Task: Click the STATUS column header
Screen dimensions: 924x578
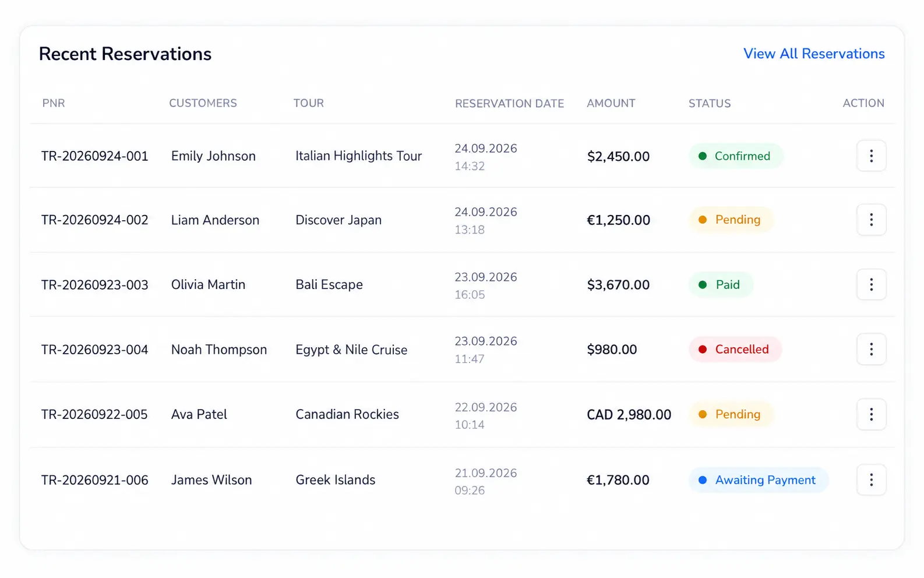Action: point(710,104)
